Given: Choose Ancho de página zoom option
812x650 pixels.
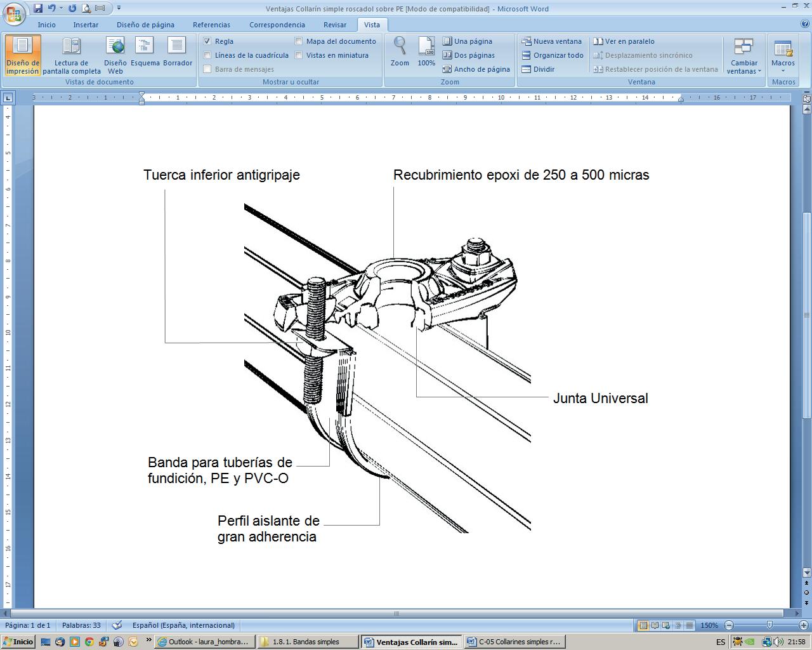Looking at the screenshot, I should 476,69.
